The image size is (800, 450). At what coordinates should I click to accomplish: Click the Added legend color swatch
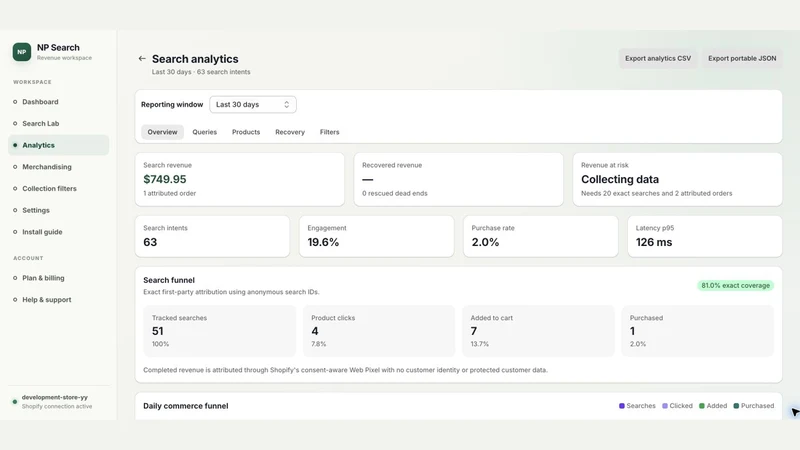pos(702,406)
